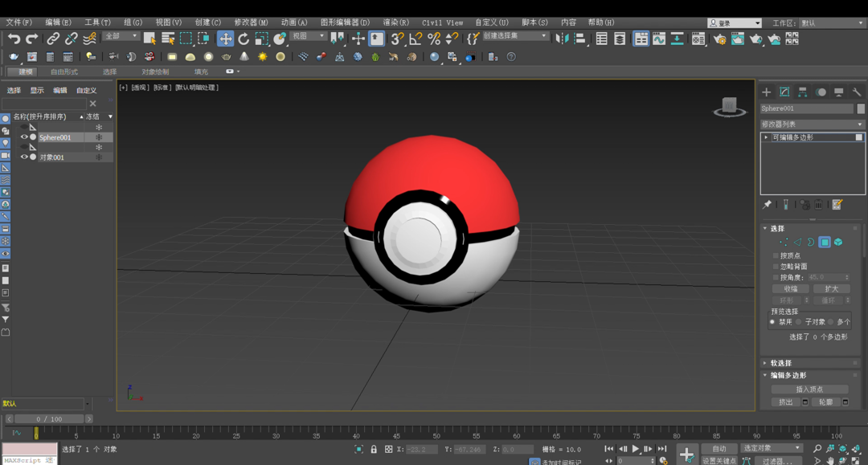Open the 修改器(M) menu

251,22
